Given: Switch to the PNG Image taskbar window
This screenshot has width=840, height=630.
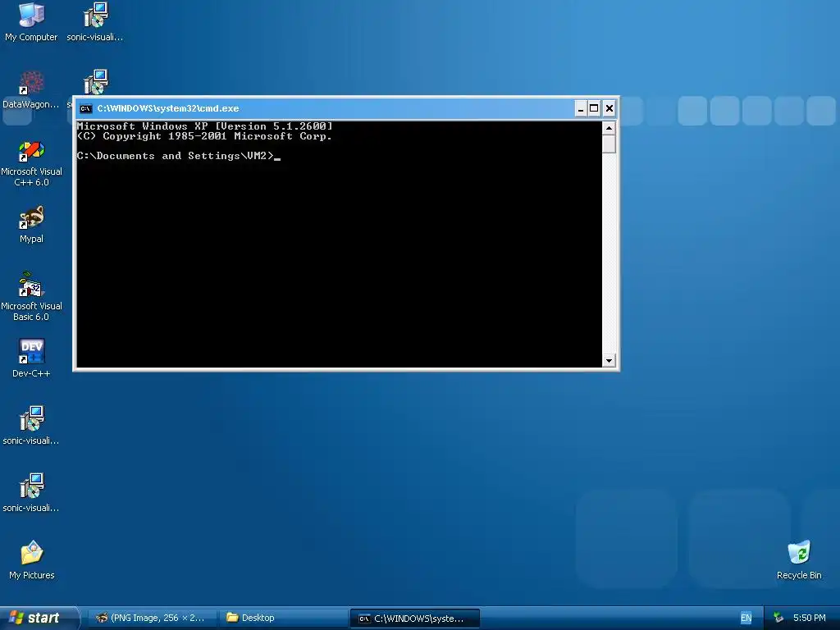Looking at the screenshot, I should click(153, 618).
